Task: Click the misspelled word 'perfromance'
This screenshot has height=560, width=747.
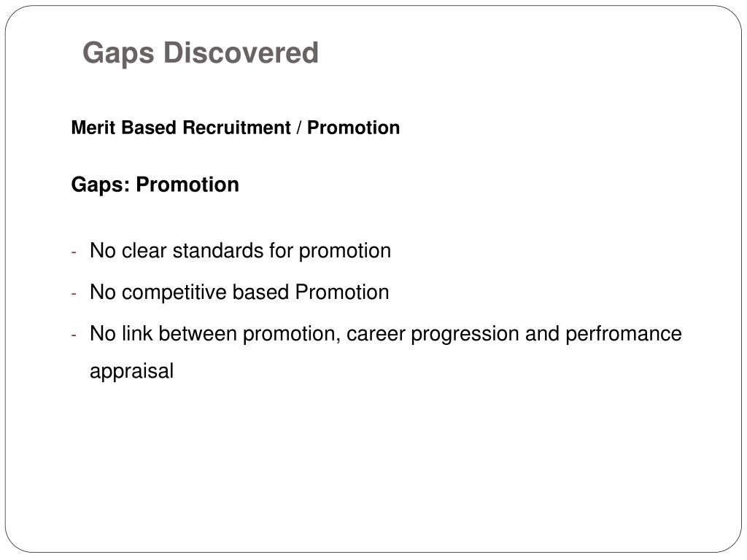Action: (x=624, y=334)
